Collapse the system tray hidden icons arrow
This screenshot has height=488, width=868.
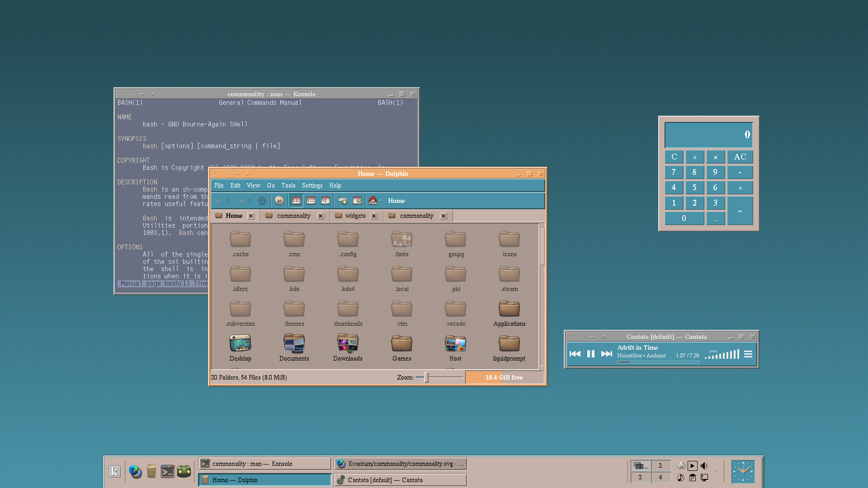point(716,472)
